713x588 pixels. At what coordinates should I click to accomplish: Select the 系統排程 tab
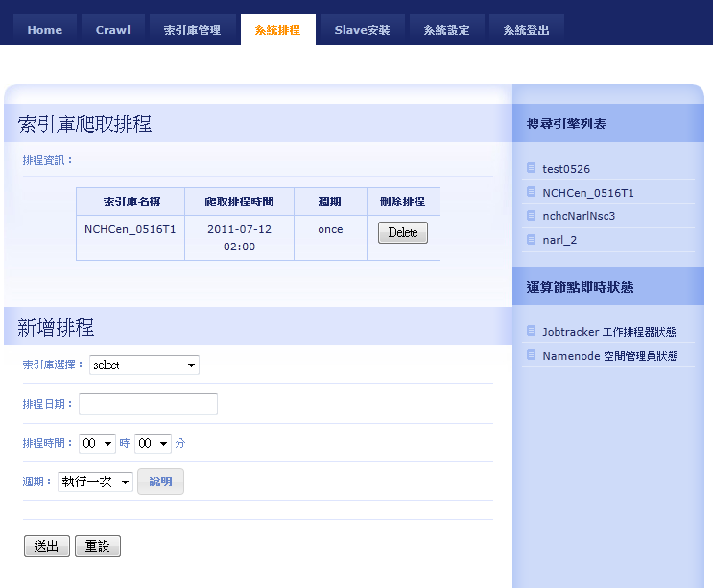pyautogui.click(x=278, y=30)
